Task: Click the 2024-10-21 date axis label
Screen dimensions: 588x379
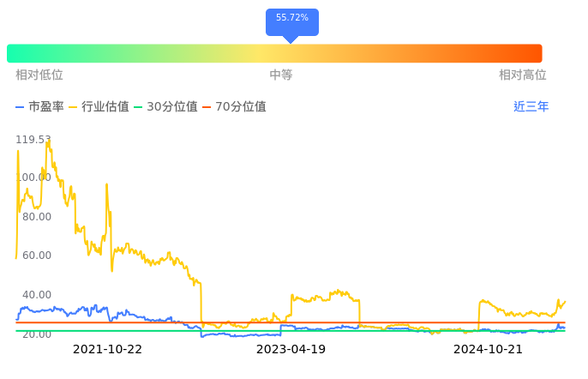Action: click(488, 350)
